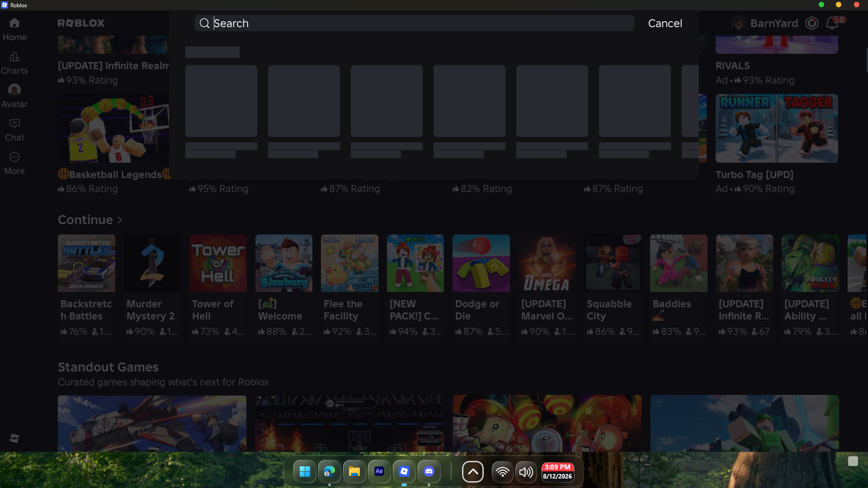
Task: Open Dodge or Die thumbnail
Action: pos(481,263)
